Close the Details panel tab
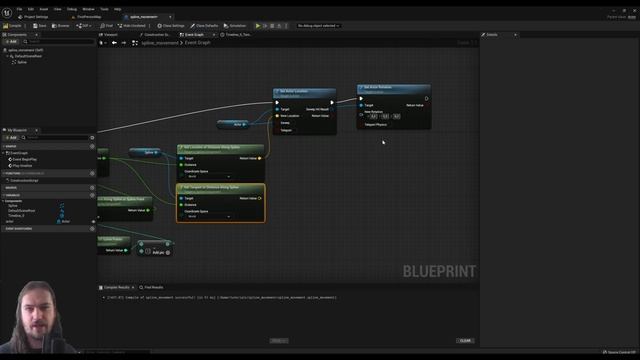 pos(515,35)
